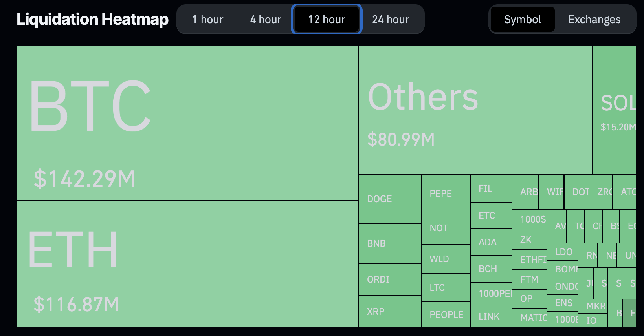Select the ORDI block

(x=390, y=279)
